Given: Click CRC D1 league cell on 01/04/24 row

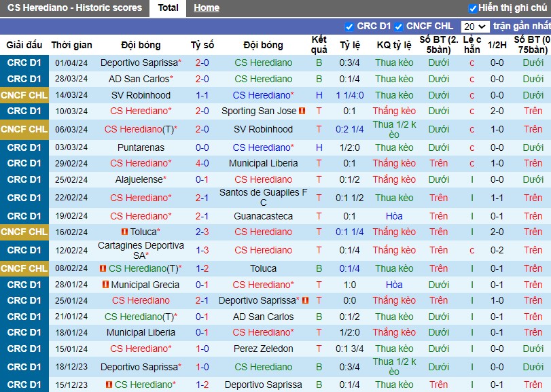Looking at the screenshot, I should pos(24,63).
